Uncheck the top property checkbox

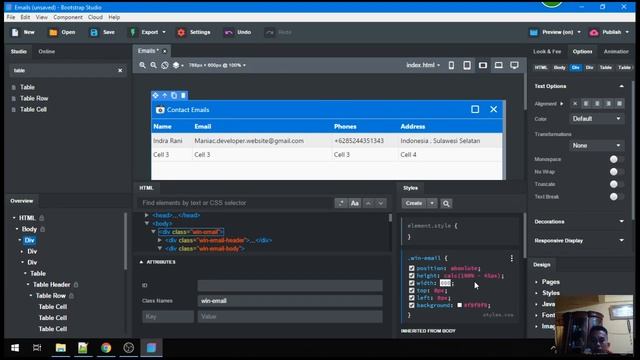(x=411, y=291)
